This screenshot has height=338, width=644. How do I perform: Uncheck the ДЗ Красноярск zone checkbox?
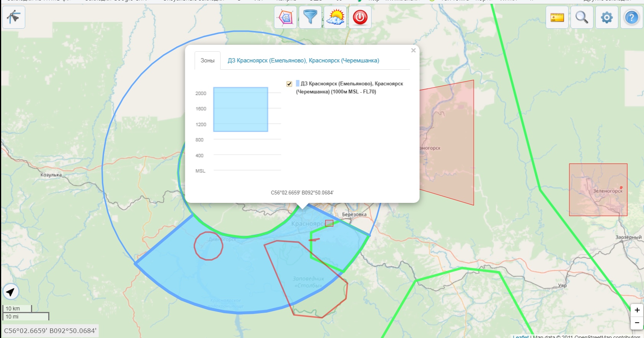click(x=289, y=84)
